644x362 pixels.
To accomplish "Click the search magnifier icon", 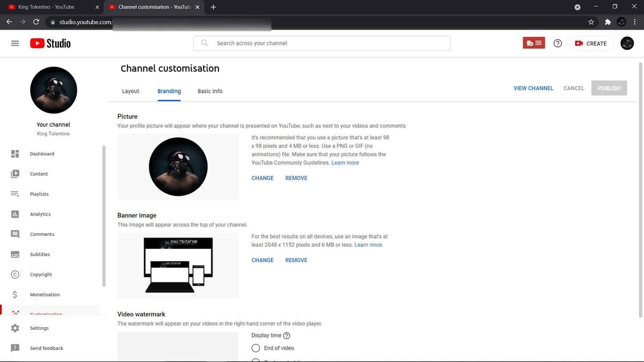I will pyautogui.click(x=204, y=43).
